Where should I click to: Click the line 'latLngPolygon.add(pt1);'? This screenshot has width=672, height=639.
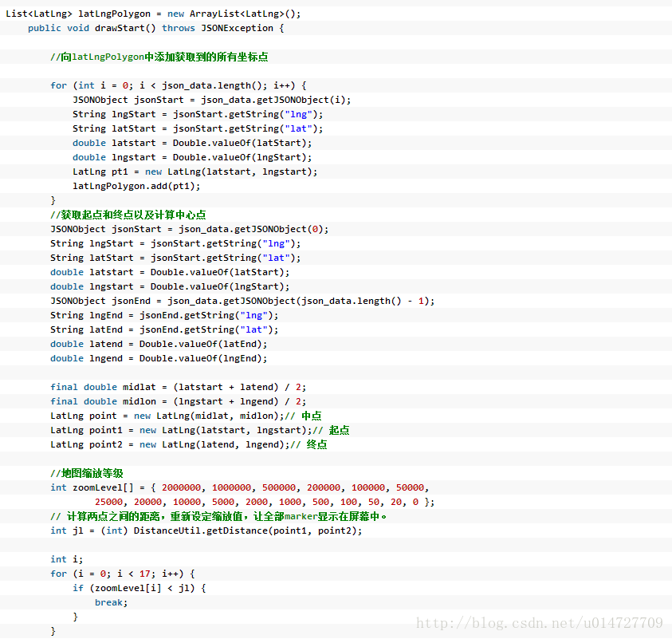tap(136, 186)
